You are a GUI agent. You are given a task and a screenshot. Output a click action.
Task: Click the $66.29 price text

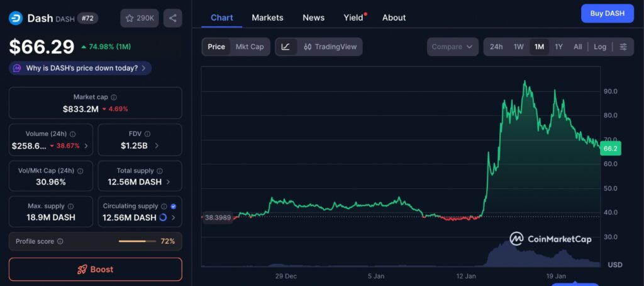(x=42, y=47)
